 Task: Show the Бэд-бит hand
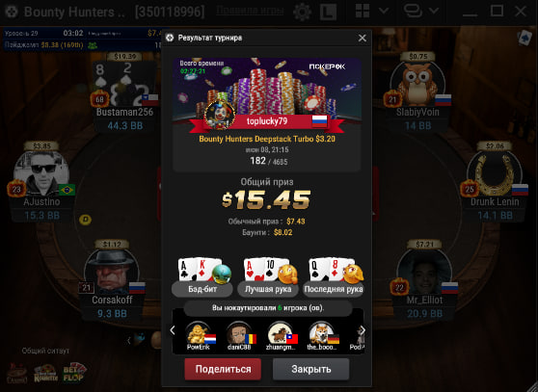202,289
